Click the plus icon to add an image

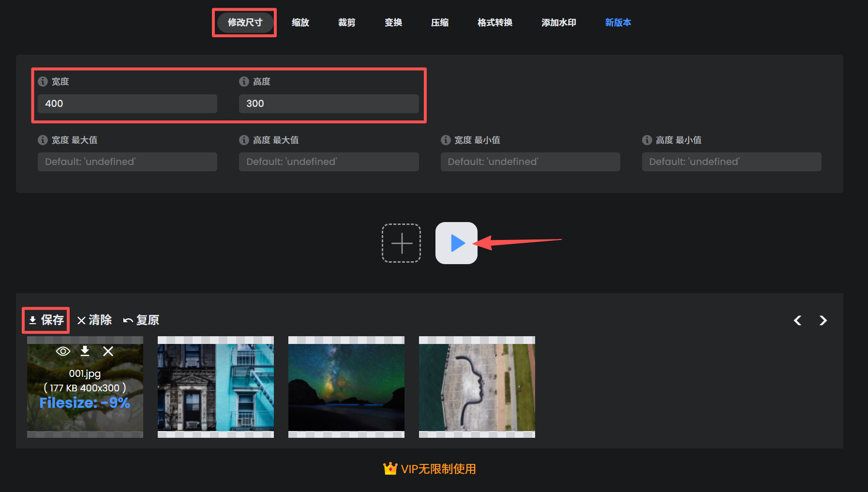tap(401, 243)
